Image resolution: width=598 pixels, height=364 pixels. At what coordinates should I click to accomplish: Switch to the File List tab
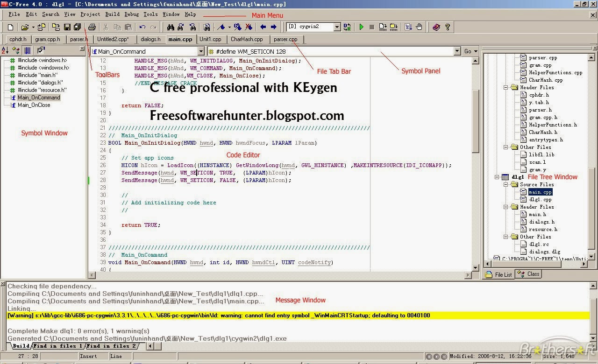click(x=499, y=274)
